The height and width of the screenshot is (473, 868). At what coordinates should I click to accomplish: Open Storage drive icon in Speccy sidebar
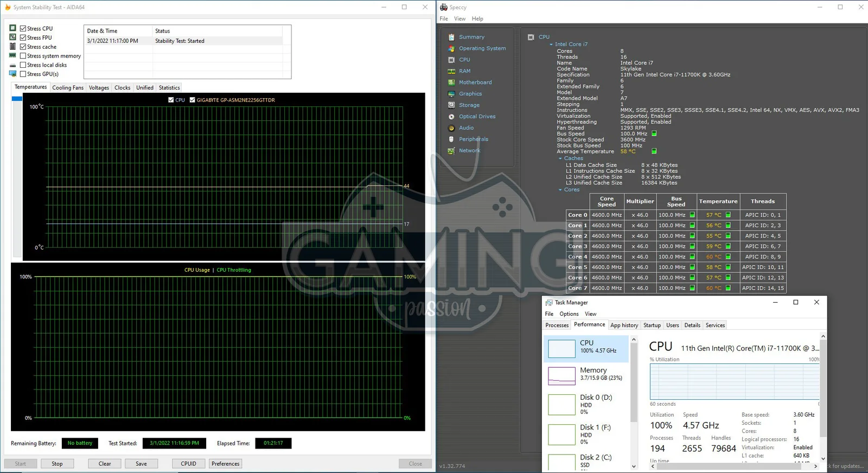(451, 105)
